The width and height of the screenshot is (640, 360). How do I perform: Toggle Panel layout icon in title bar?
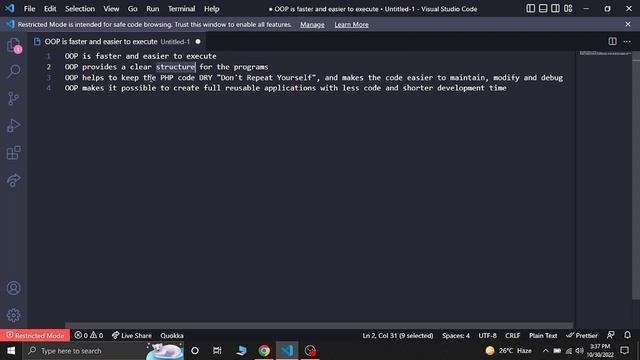[543, 8]
